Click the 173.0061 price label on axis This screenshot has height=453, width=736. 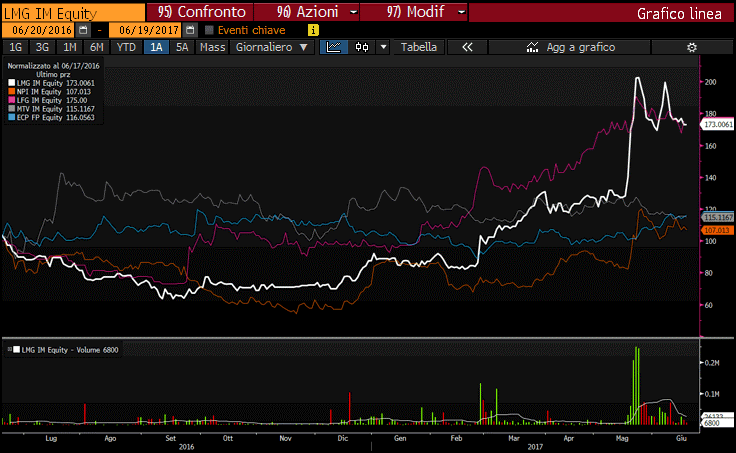[x=717, y=124]
